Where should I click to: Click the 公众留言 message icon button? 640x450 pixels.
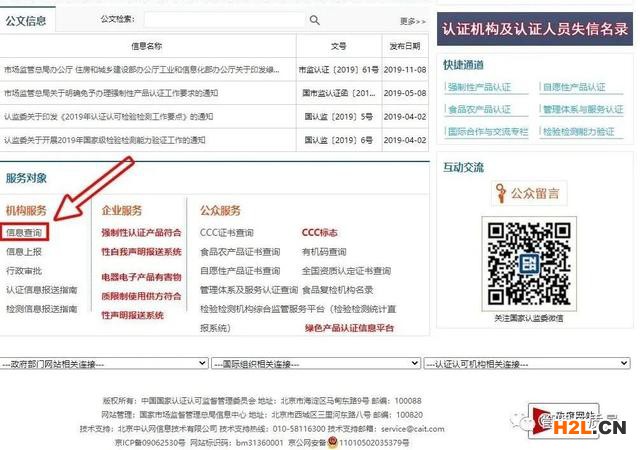point(528,191)
